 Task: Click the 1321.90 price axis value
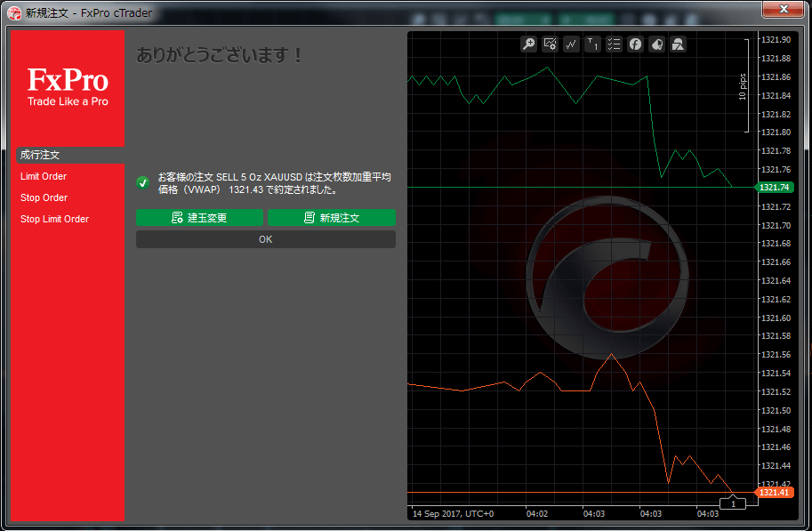click(776, 39)
